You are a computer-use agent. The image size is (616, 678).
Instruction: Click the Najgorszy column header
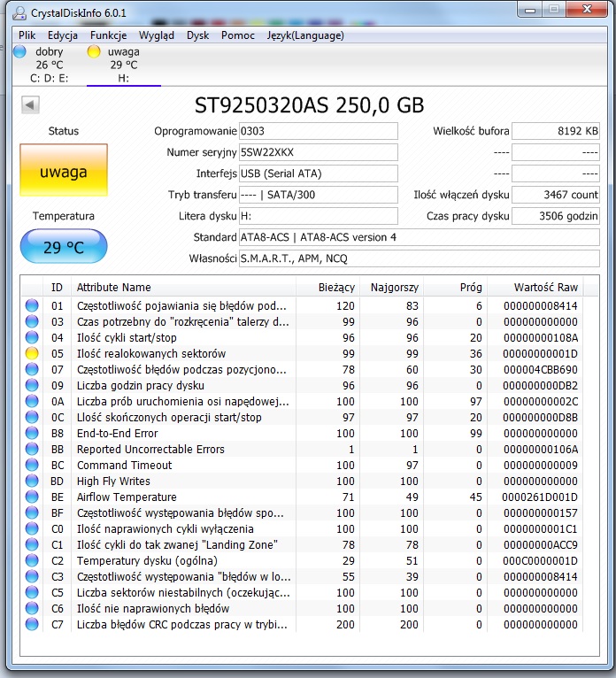(x=392, y=287)
